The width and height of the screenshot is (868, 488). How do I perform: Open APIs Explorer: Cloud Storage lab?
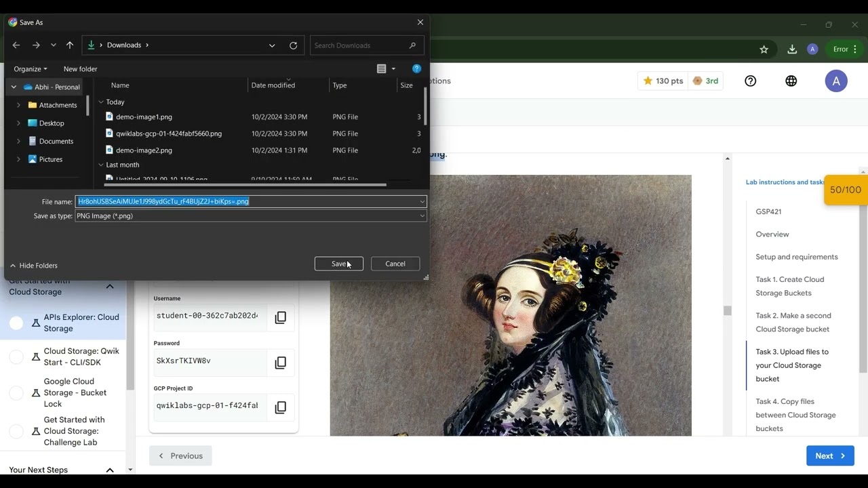coord(81,323)
